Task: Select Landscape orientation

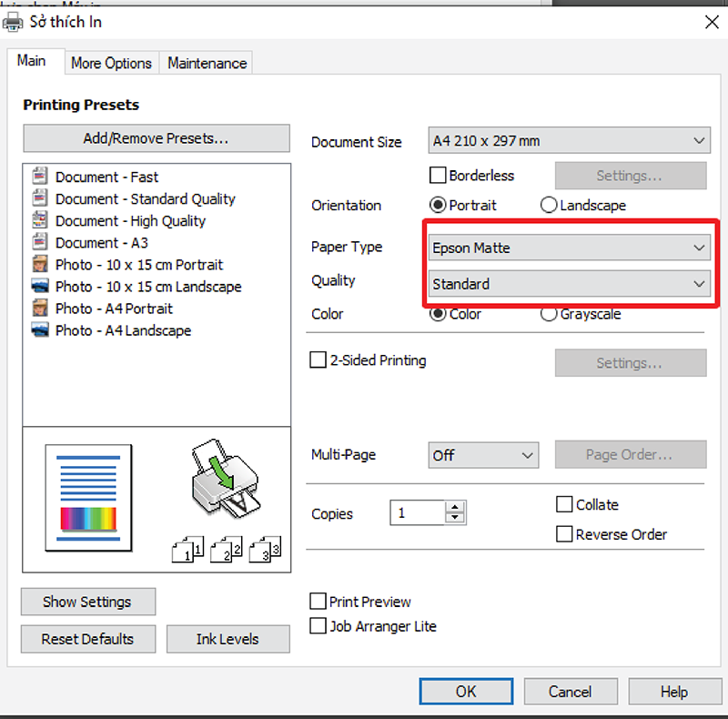Action: coord(549,205)
